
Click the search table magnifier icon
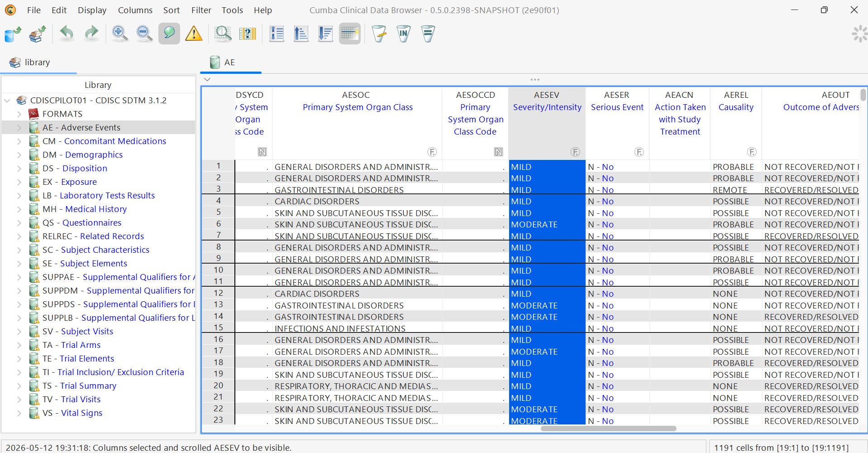point(223,34)
